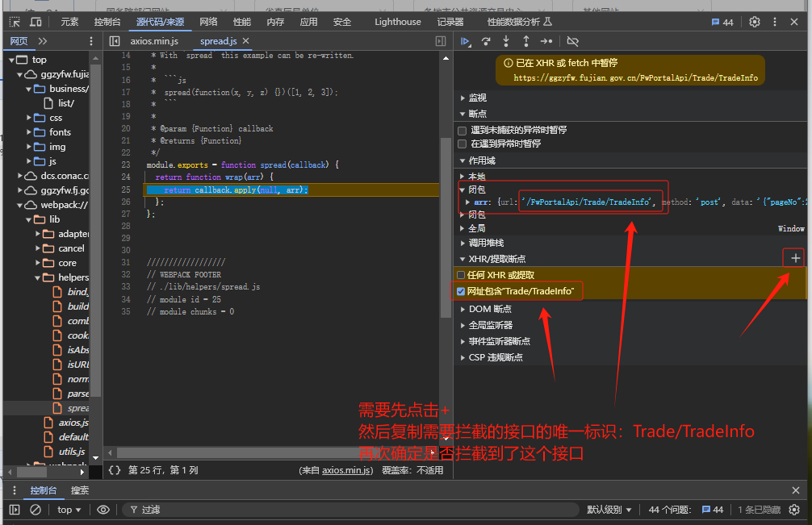Click line number 25 in gutter
Screen dimensions: 812x525
[x=126, y=190]
